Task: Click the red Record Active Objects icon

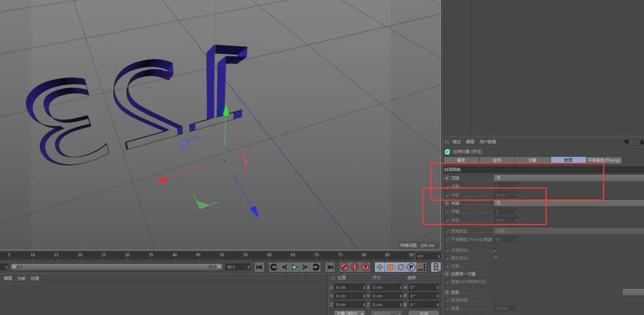Action: [x=344, y=267]
